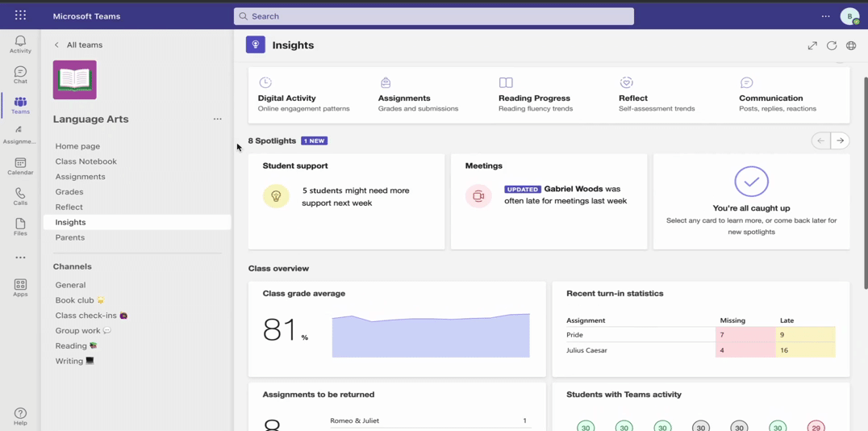The height and width of the screenshot is (431, 868).
Task: Click the class grade average chart
Action: point(431,334)
